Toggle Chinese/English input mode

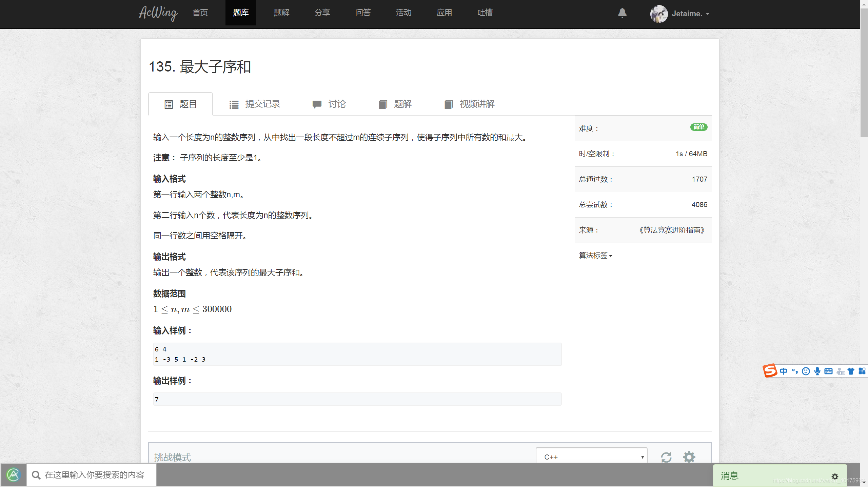click(784, 371)
